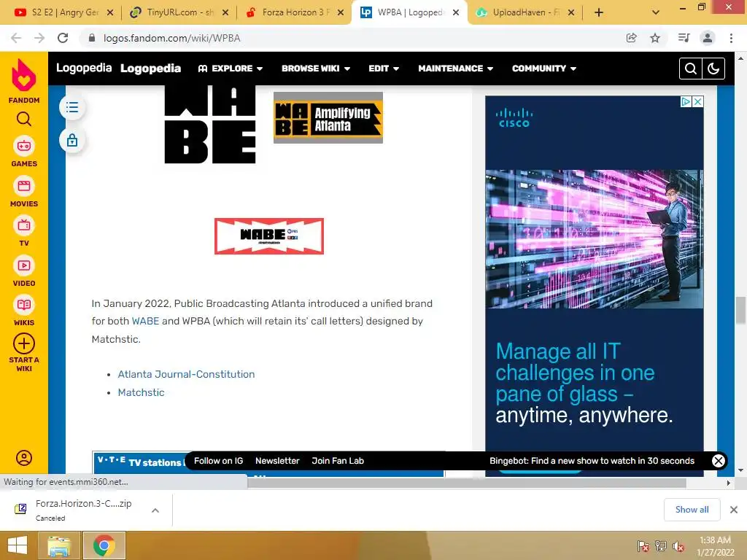
Task: Click the wiki search magnifier button
Action: pyautogui.click(x=690, y=69)
